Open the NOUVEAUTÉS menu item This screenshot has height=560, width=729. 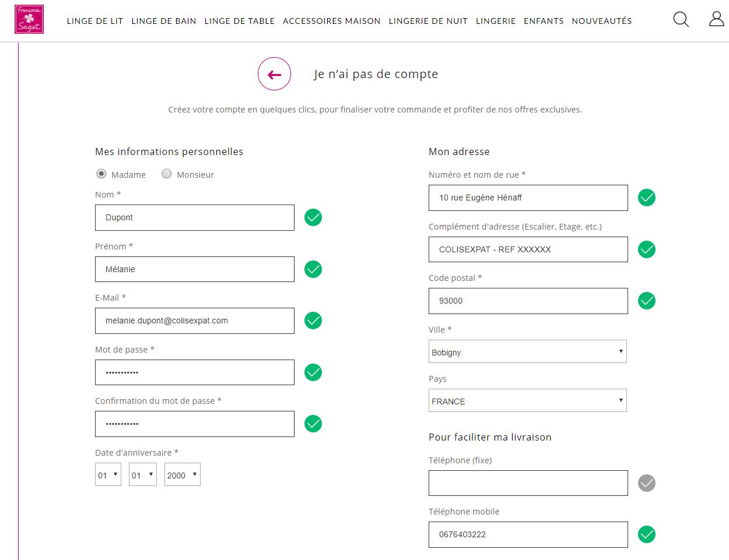[602, 21]
